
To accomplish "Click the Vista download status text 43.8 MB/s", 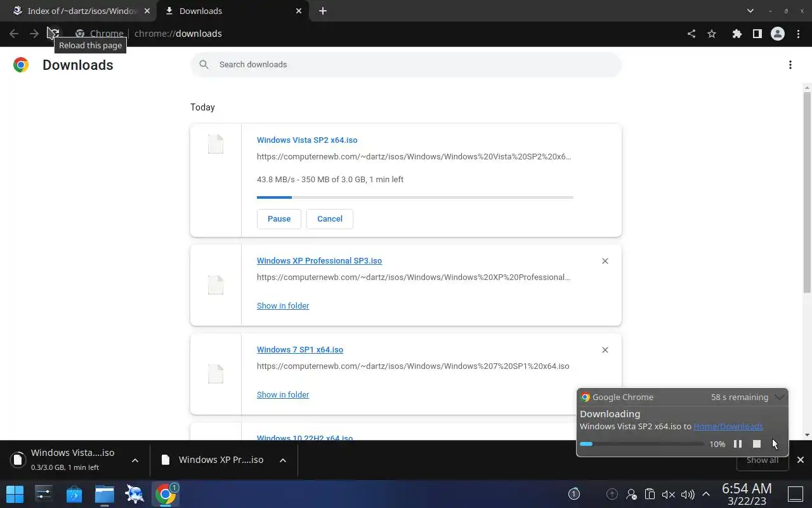I will pos(330,180).
